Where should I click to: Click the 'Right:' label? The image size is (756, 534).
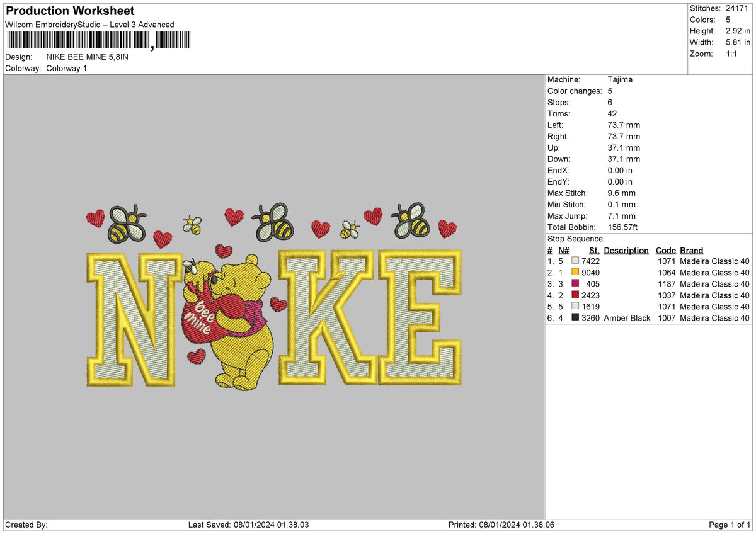(x=558, y=137)
